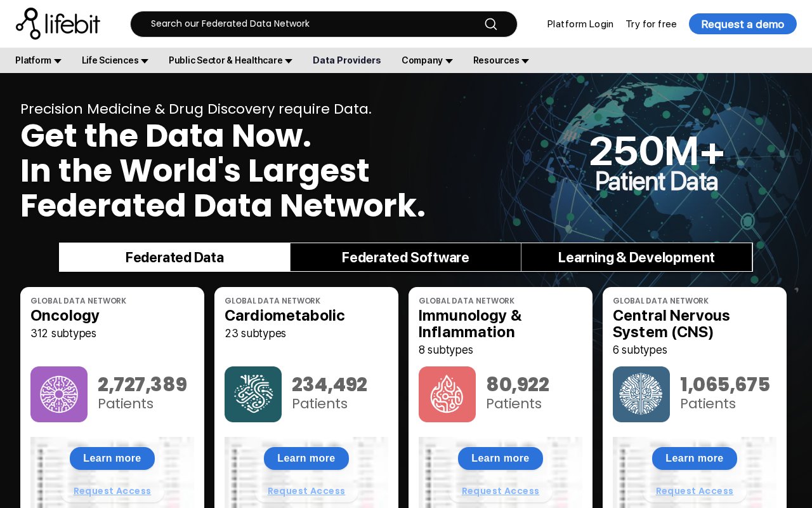Click Learn more on Cardiometabolic card

click(306, 458)
